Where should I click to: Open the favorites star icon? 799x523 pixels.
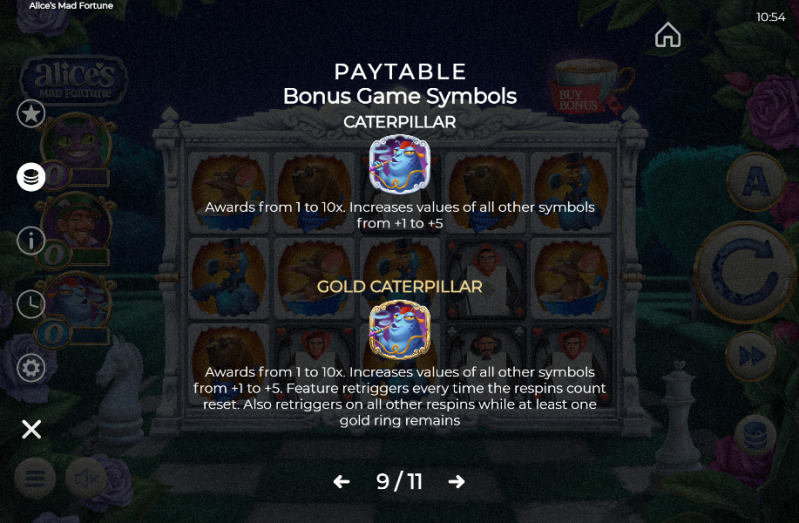click(x=31, y=113)
